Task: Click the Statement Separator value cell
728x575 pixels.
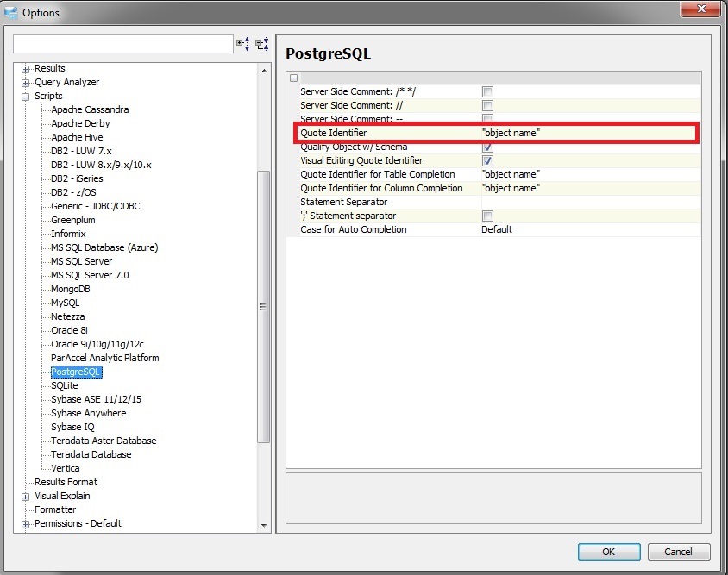Action: (x=591, y=202)
